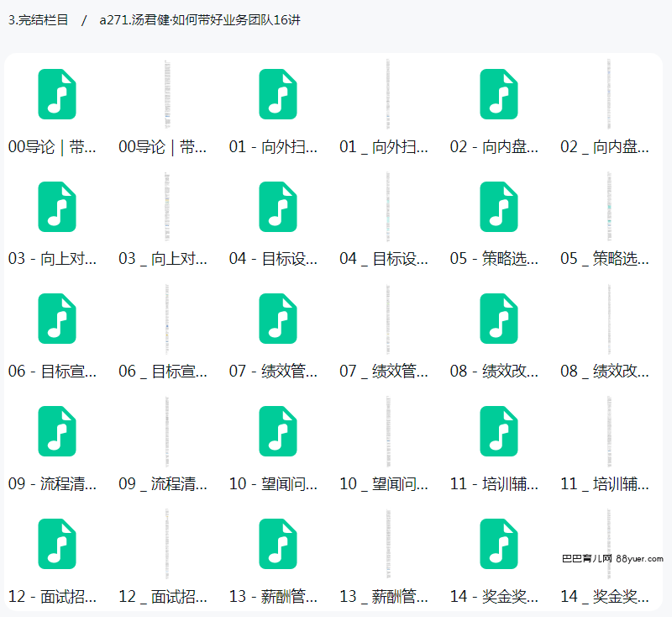Viewport: 672px width, 617px height.
Task: Select file name '13 _ 薪酬管...'
Action: pos(384,597)
